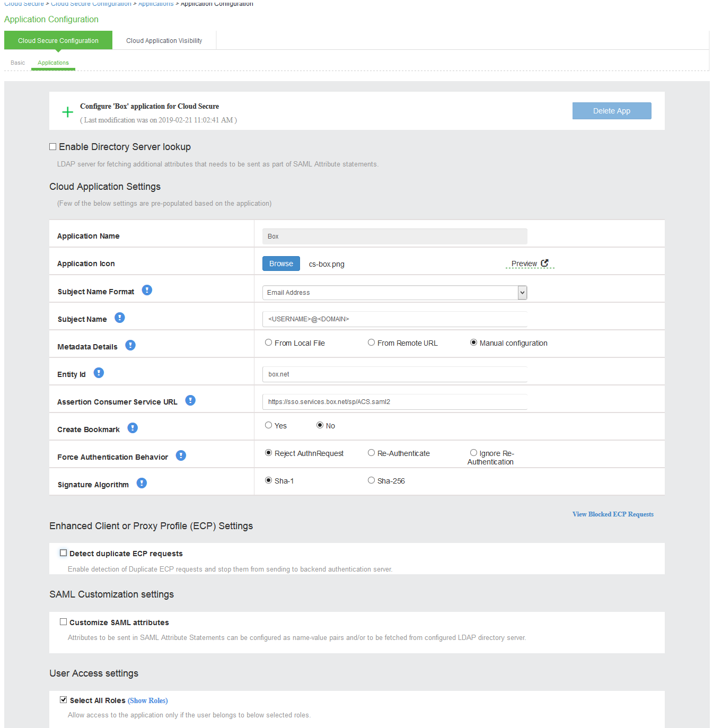Screen dimensions: 713x728
Task: Select From Local File metadata option
Action: coord(269,343)
